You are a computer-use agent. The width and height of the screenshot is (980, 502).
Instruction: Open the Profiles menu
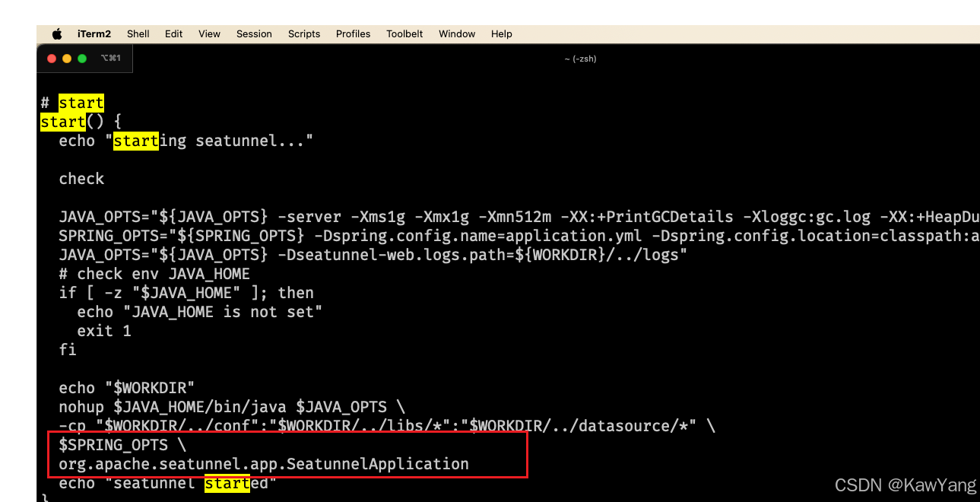pos(354,33)
